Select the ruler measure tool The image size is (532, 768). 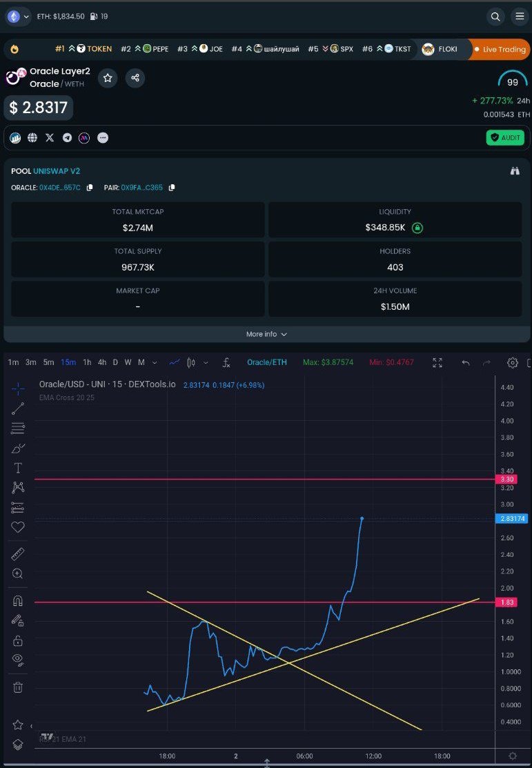point(18,555)
